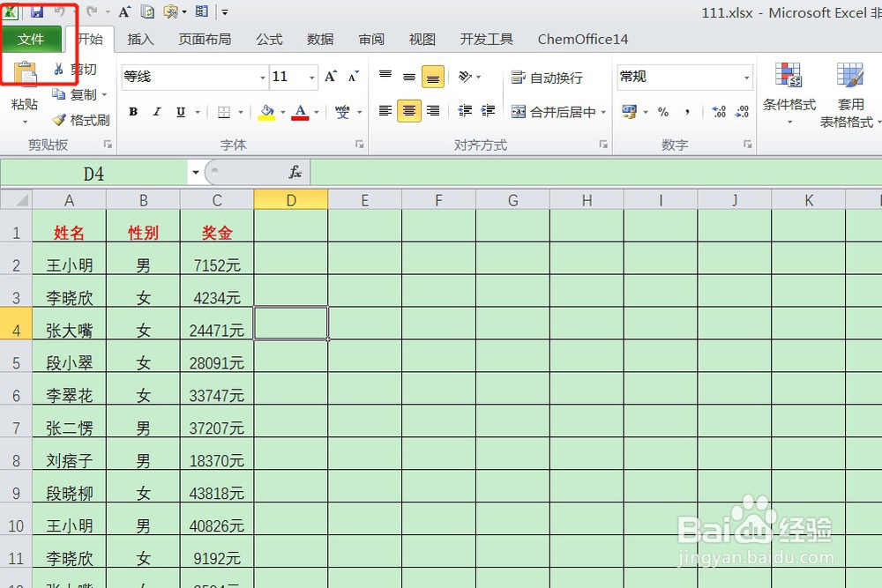The image size is (882, 588).
Task: Open the Name Box dropdown arrow
Action: click(x=195, y=173)
